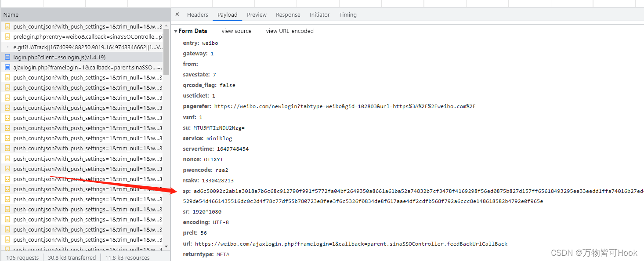Viewport: 644px width, 261px height.
Task: Click the pwencode: rsa2 field
Action: click(x=206, y=170)
